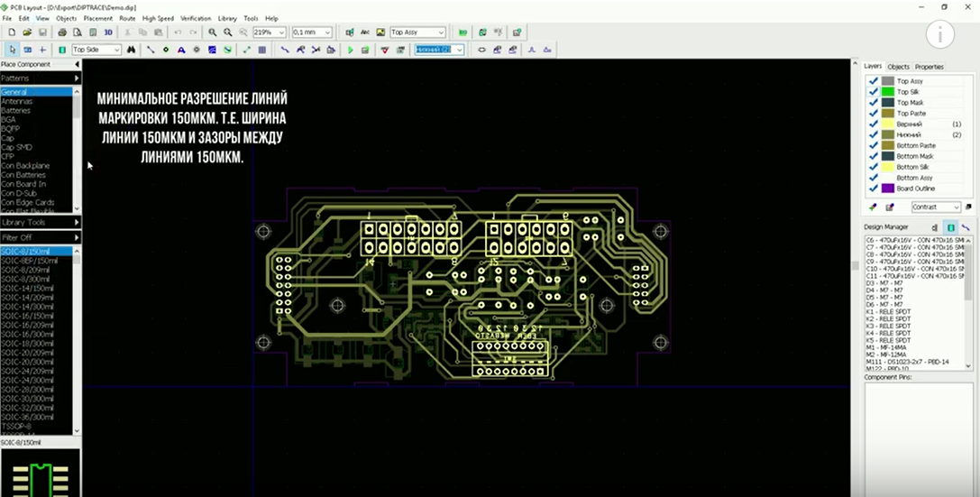Show nets in Design Manager (blue trace icon)

(x=966, y=227)
